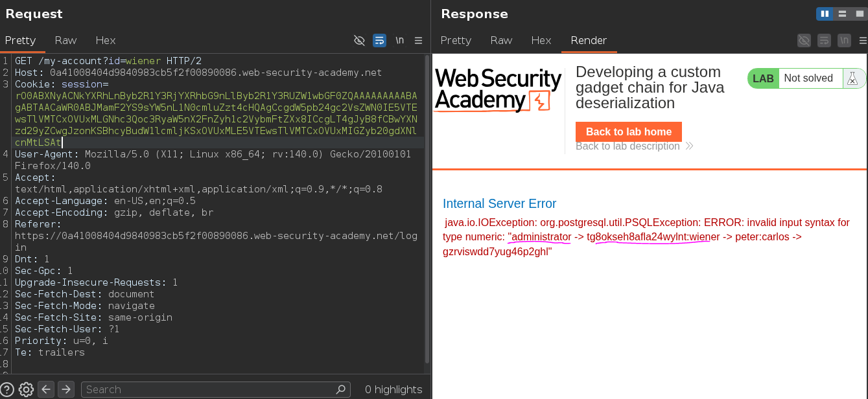868x399 pixels.
Task: Click the lab flask icon in status badge
Action: pyautogui.click(x=852, y=78)
